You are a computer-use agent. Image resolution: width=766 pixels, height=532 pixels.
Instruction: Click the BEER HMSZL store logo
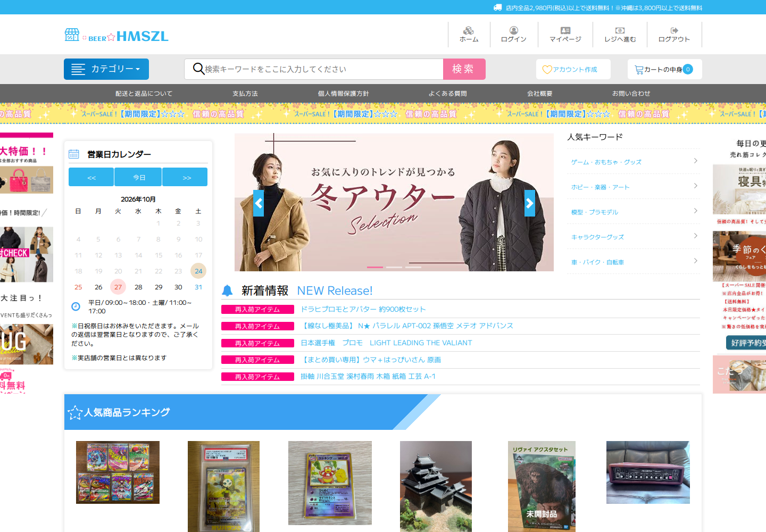click(x=116, y=36)
